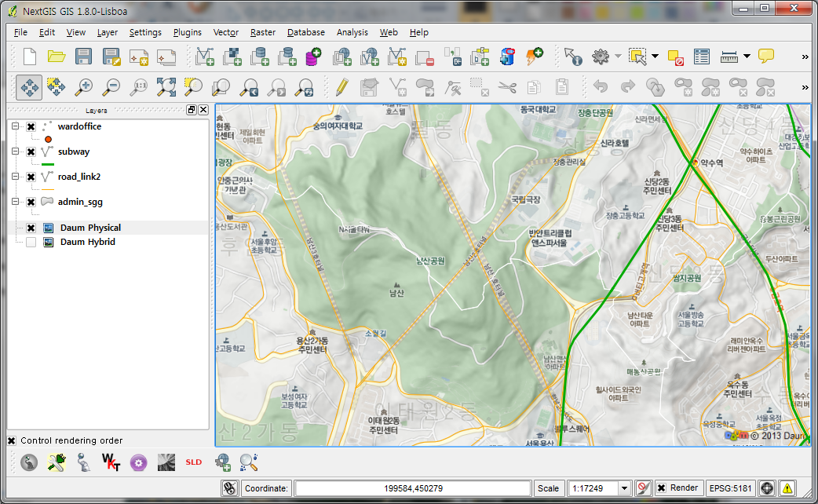Toggle the Control rendering order checkbox

(13, 440)
